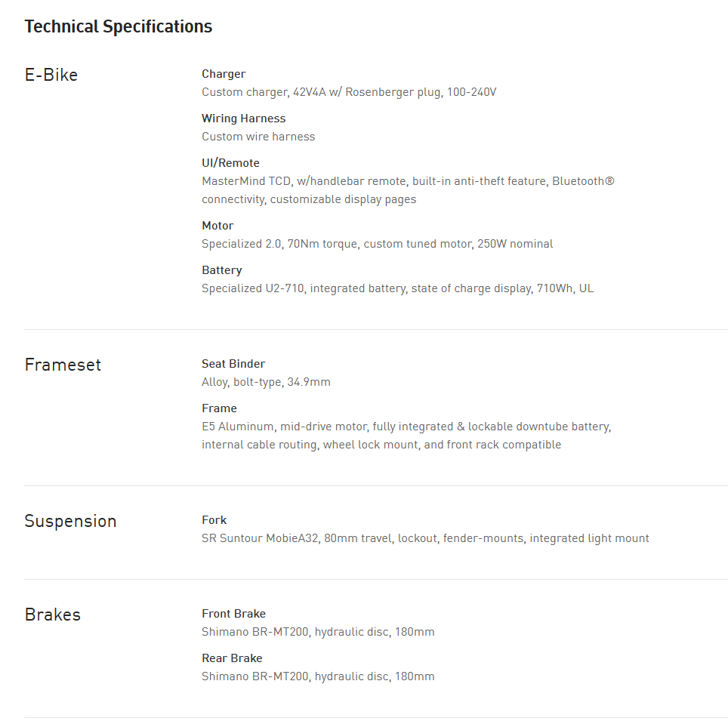Select the Charger spec label
The image size is (728, 724).
coord(224,74)
